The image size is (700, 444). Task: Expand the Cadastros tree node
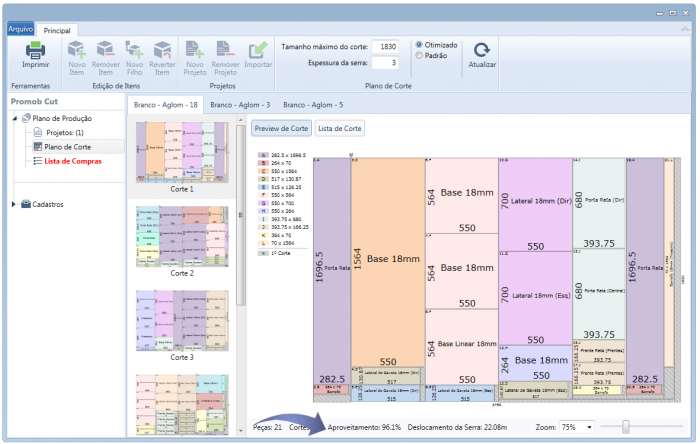click(14, 204)
